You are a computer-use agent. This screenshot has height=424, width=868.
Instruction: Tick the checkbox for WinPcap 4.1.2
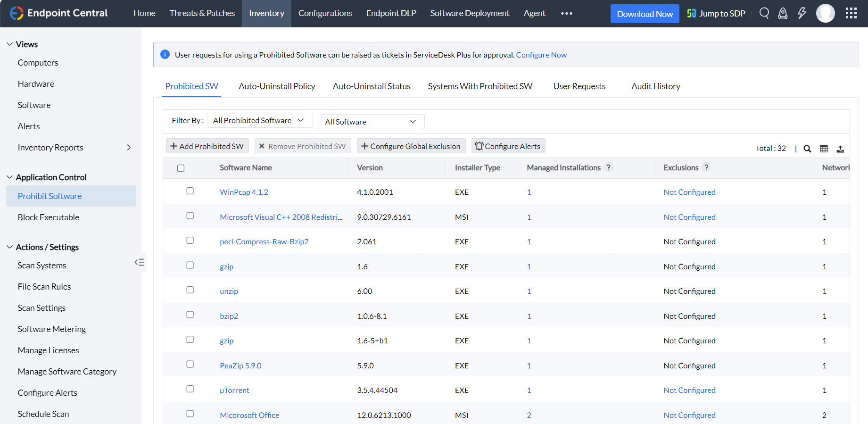point(190,191)
